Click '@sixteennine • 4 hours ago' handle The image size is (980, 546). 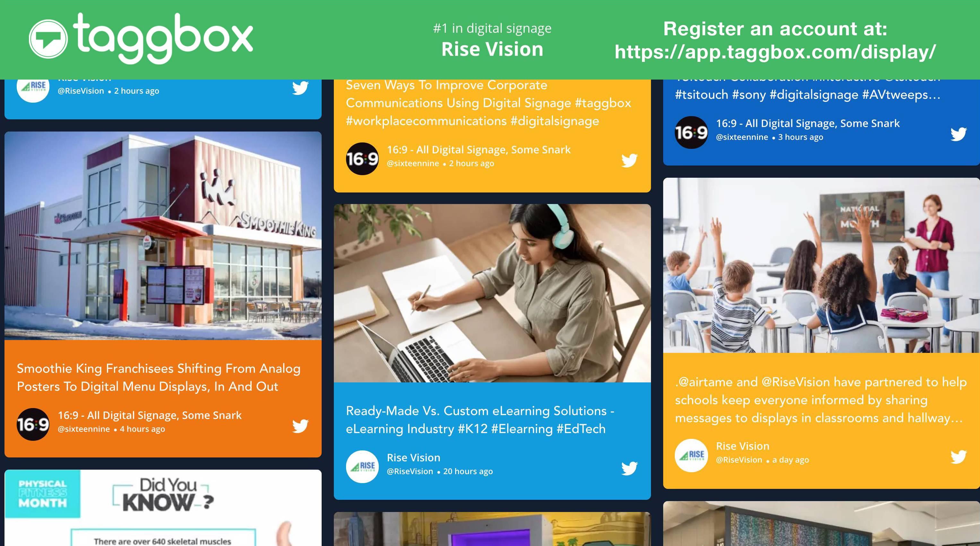111,429
